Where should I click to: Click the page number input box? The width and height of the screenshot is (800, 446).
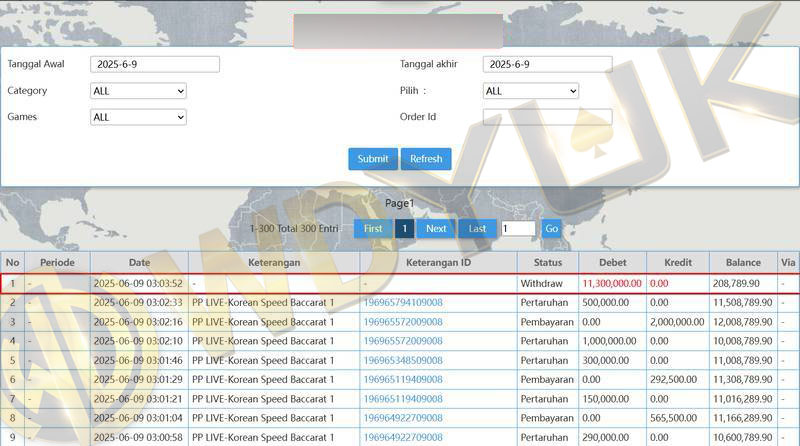518,229
